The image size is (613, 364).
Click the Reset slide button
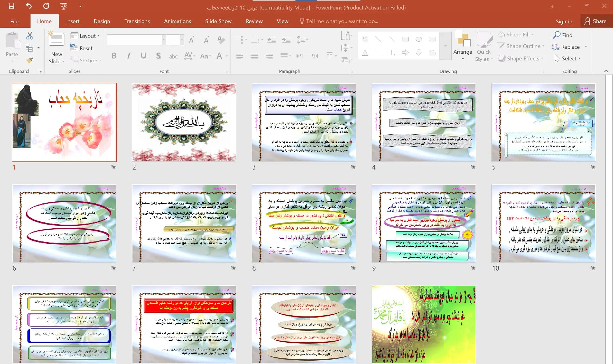click(x=81, y=48)
